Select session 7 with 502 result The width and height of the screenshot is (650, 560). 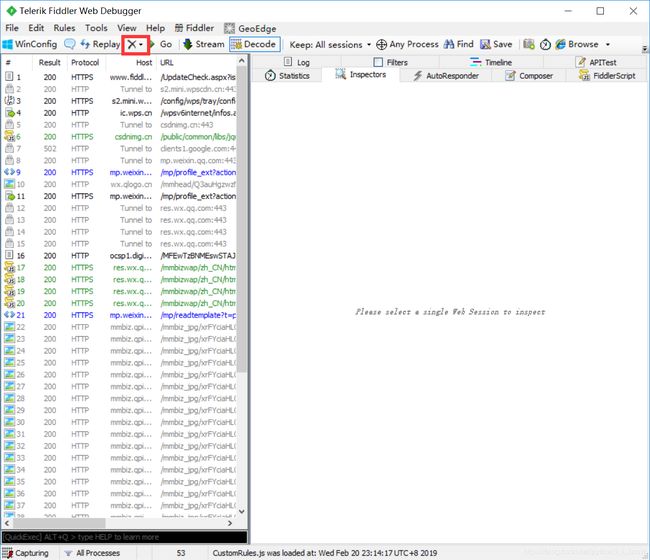point(120,148)
